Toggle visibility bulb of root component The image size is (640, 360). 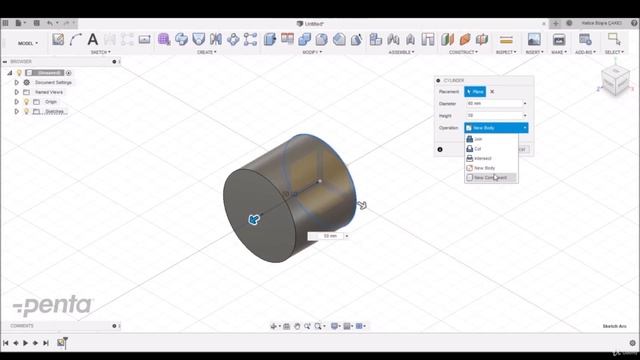19,73
